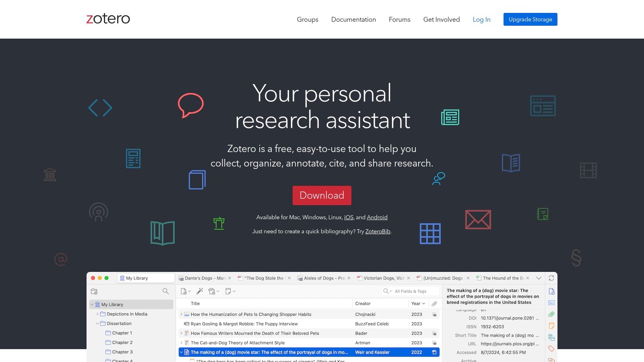
Task: Open the Abstract section icon in side rail
Action: coord(551,302)
